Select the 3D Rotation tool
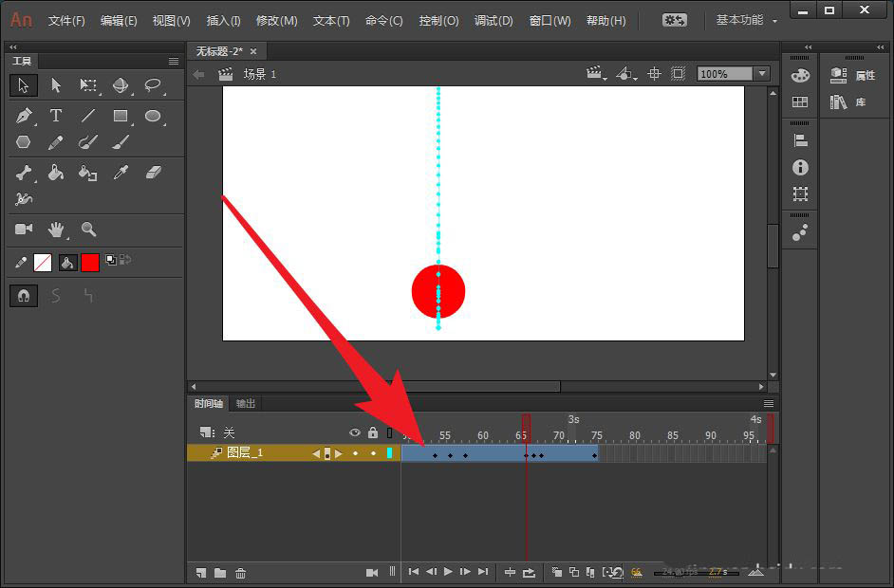The height and width of the screenshot is (588, 894). (121, 85)
